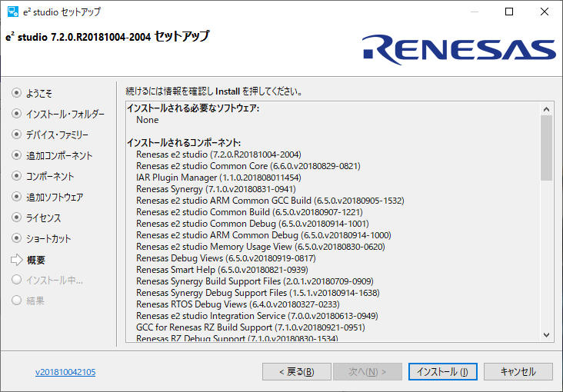Click the Renesas e2 studio (7.2.0.R20181004-2004) line

(218, 154)
